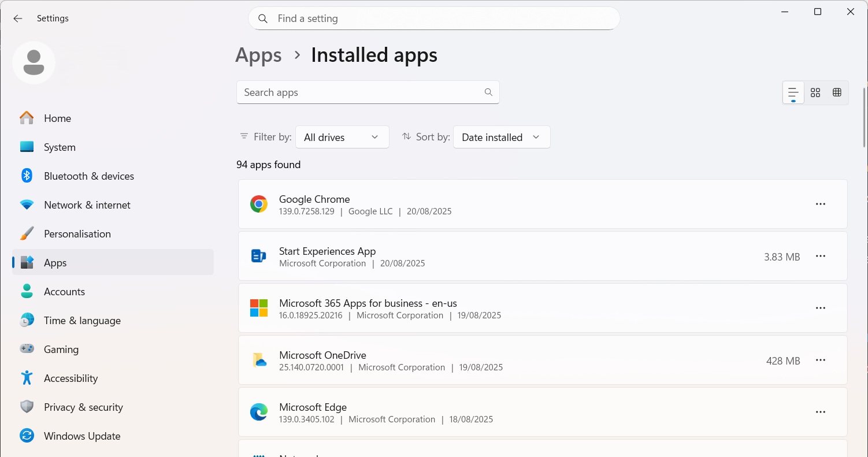The height and width of the screenshot is (457, 868).
Task: Open more options for Microsoft 365 Apps
Action: 820,308
